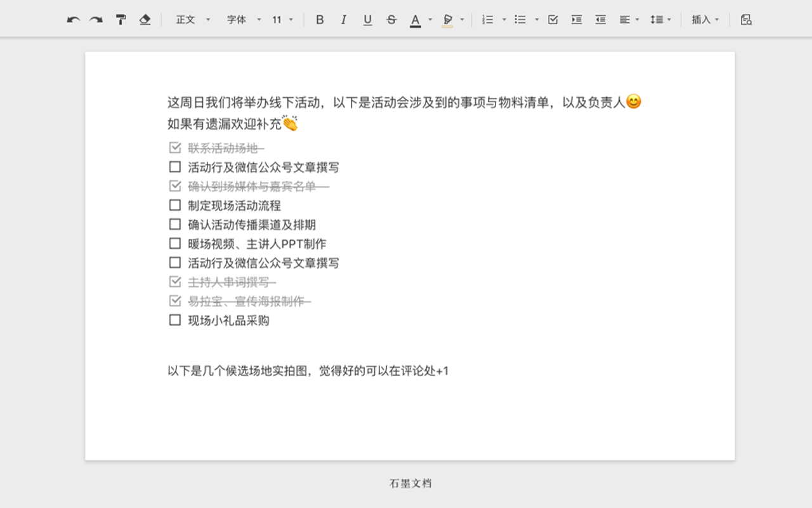Toggle strikethrough formatting
The height and width of the screenshot is (508, 812).
[x=391, y=20]
